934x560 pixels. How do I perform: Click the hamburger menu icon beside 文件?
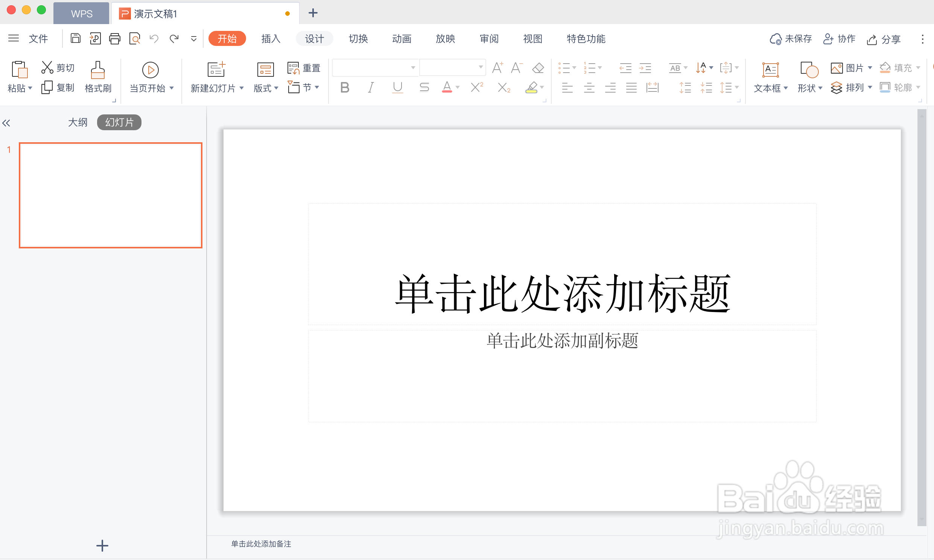point(14,38)
